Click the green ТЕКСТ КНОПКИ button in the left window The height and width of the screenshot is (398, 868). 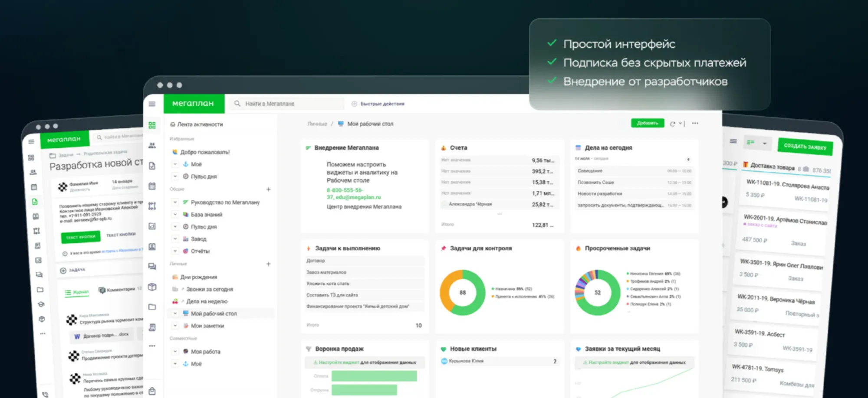(81, 237)
